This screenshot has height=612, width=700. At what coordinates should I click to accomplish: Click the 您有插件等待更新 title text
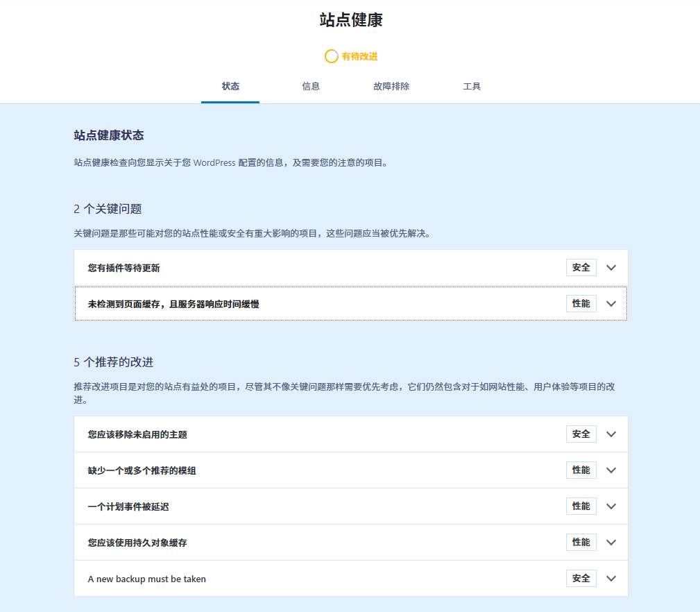point(124,268)
